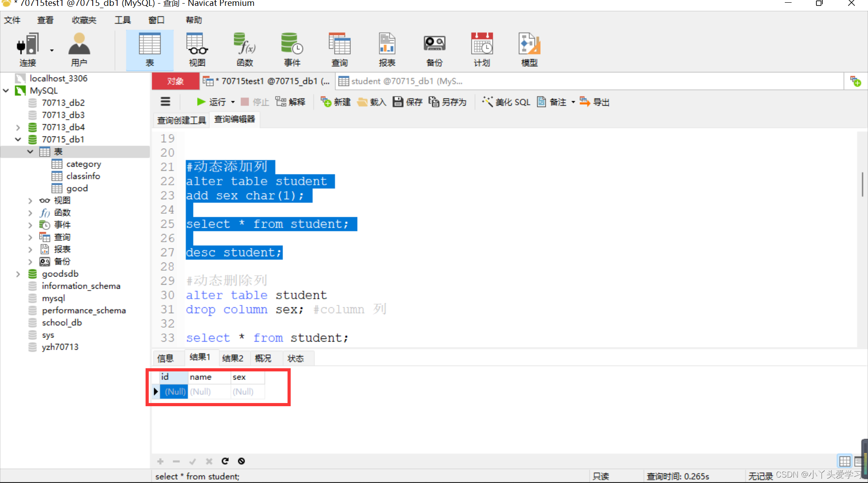Open the Report (报表) toolbar icon
Image resolution: width=868 pixels, height=483 pixels.
[387, 50]
